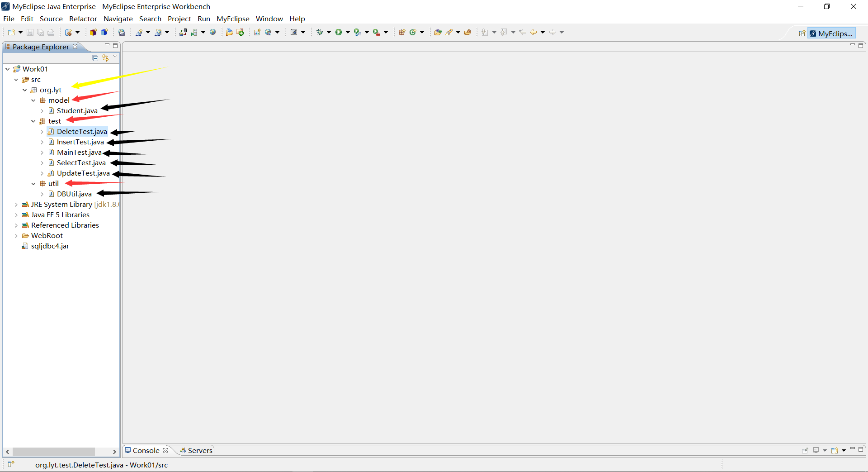The width and height of the screenshot is (868, 472).
Task: Click the Run/Stop servers toolbar icon
Action: pos(194,32)
